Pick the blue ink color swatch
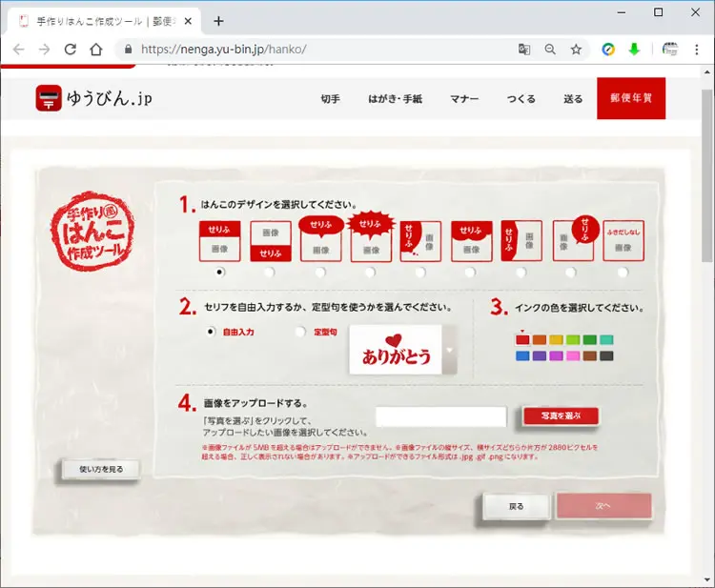The width and height of the screenshot is (715, 588). coord(522,356)
